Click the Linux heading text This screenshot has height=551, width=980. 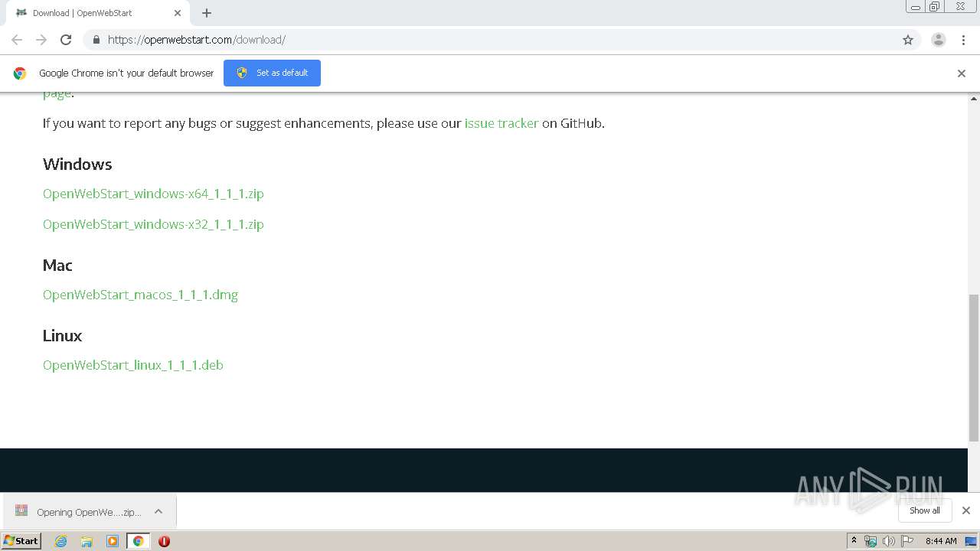pos(62,336)
